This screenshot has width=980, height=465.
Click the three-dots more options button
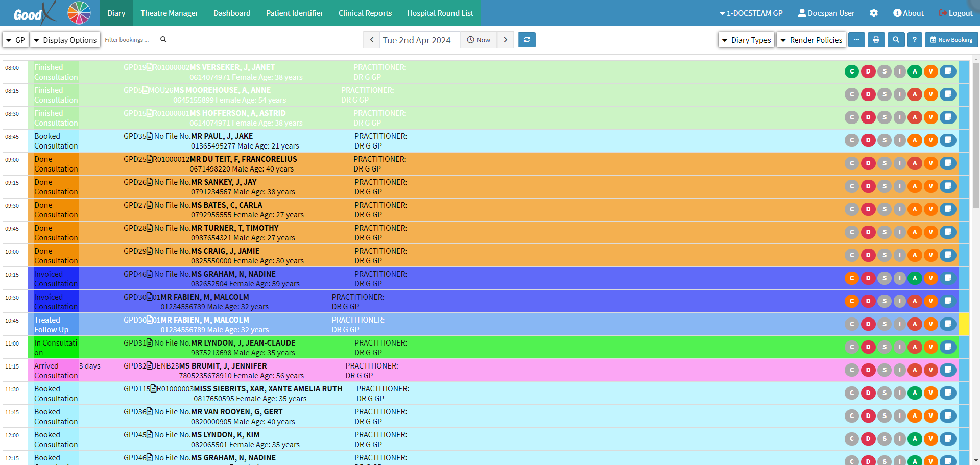click(x=856, y=40)
